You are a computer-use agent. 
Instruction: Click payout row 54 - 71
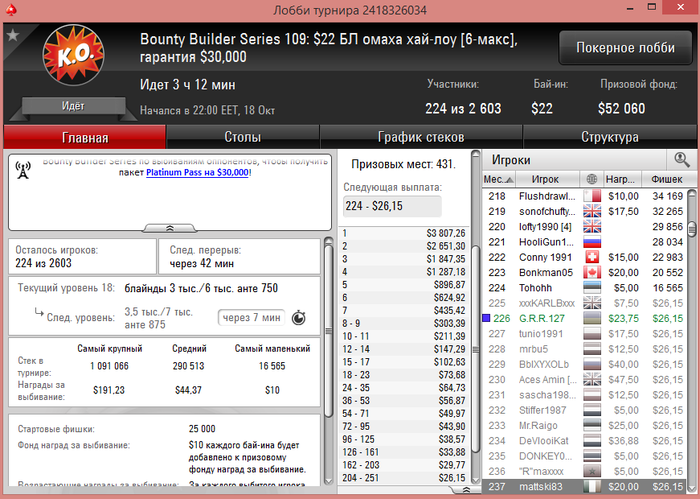click(x=404, y=413)
